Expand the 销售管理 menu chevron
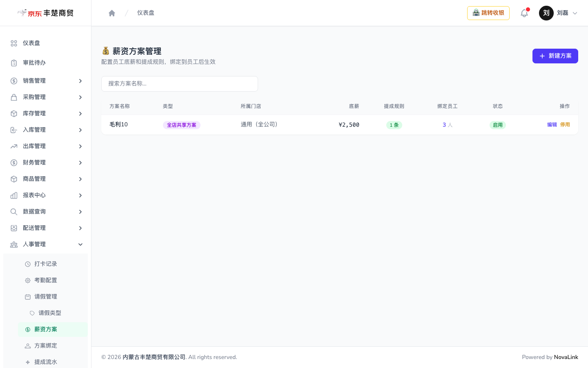588x368 pixels. pyautogui.click(x=80, y=81)
